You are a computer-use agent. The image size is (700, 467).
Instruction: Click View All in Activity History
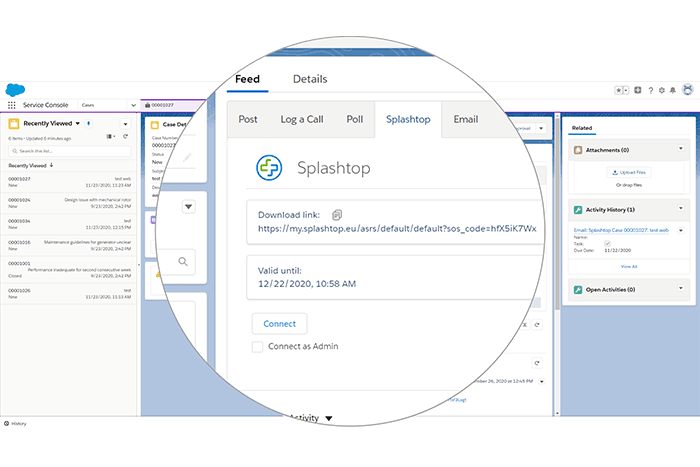tap(629, 267)
